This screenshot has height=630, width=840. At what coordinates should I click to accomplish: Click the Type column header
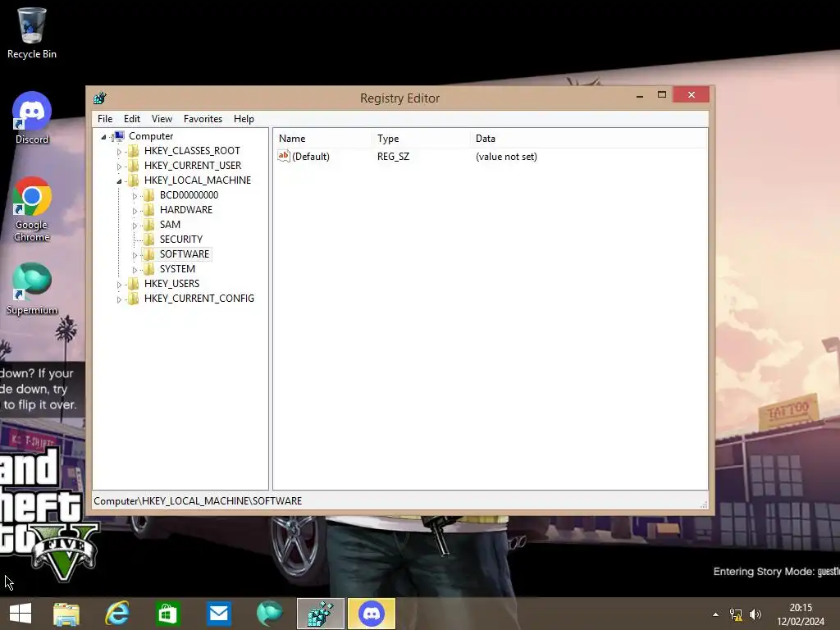pos(421,138)
